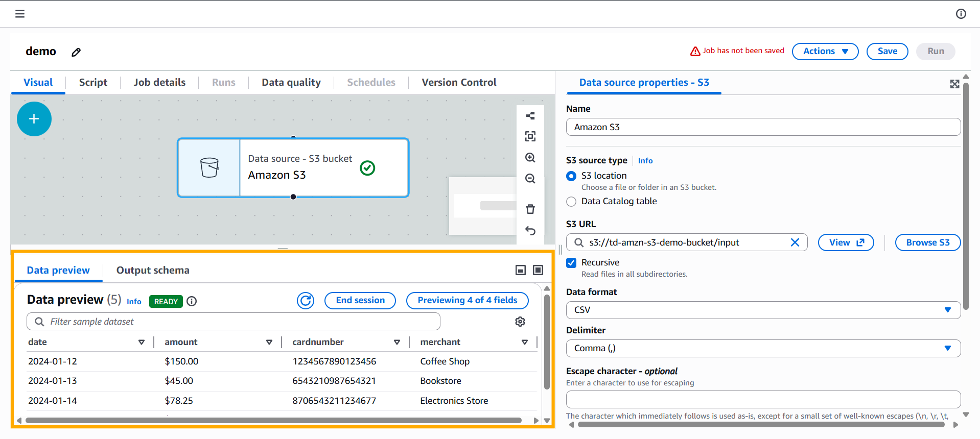The height and width of the screenshot is (439, 980).
Task: Click the share icon in canvas toolbar
Action: pyautogui.click(x=530, y=116)
